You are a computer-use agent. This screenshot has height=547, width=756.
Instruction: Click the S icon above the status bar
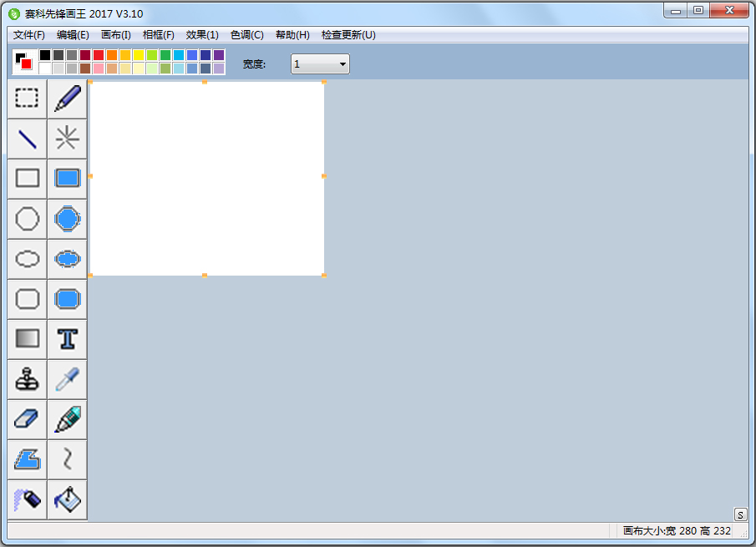point(740,514)
